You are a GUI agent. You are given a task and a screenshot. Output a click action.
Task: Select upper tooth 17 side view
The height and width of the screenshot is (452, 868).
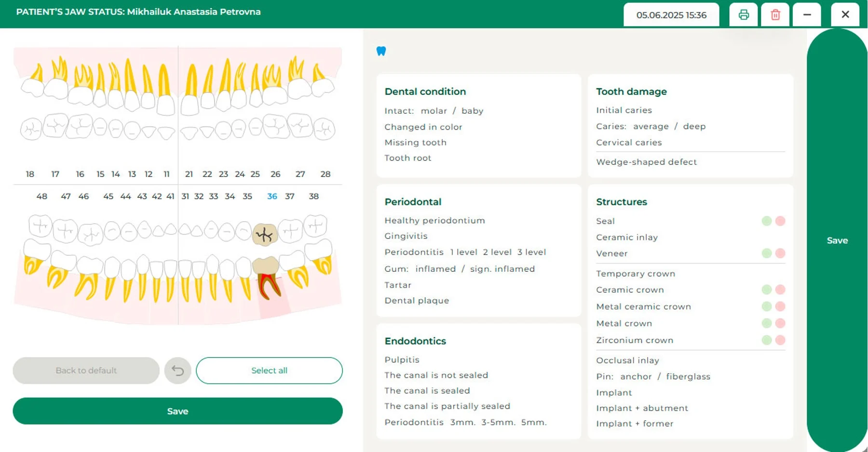point(57,78)
